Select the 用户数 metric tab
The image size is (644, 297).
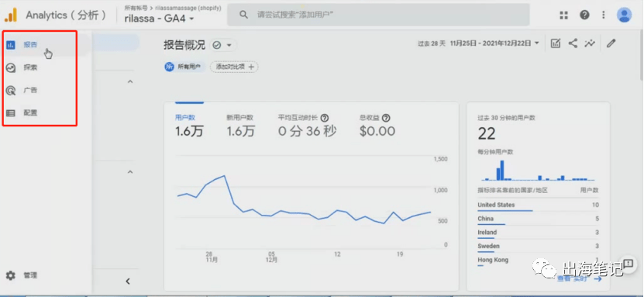pos(189,126)
